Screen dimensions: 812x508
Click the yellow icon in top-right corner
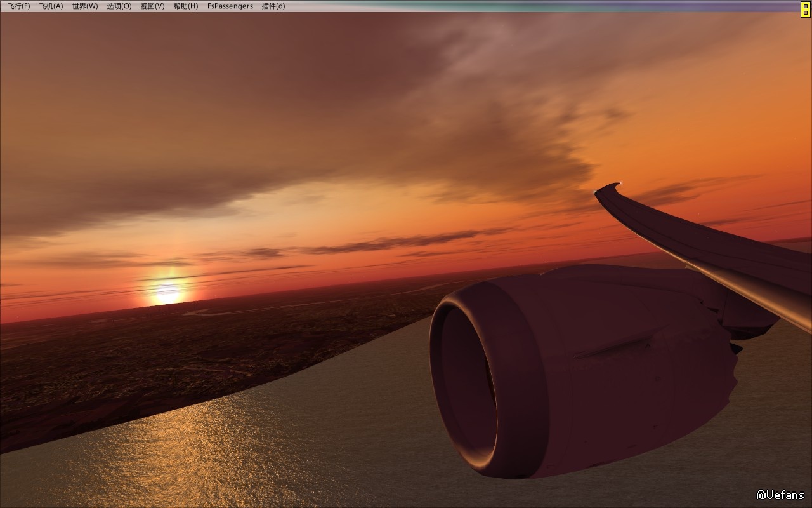click(805, 8)
